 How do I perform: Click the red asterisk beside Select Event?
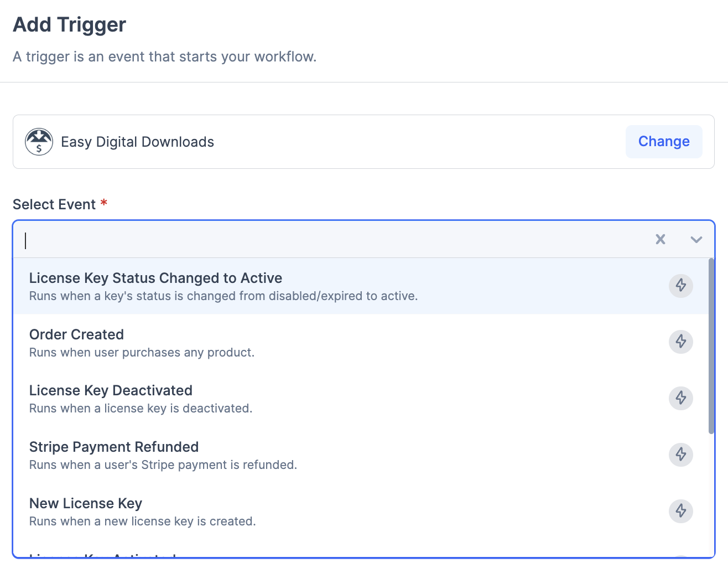point(104,204)
